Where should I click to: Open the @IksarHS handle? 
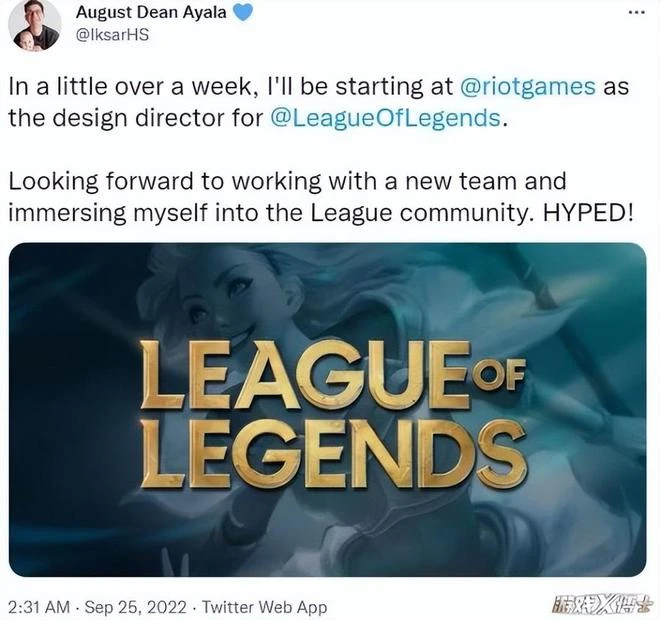point(112,35)
